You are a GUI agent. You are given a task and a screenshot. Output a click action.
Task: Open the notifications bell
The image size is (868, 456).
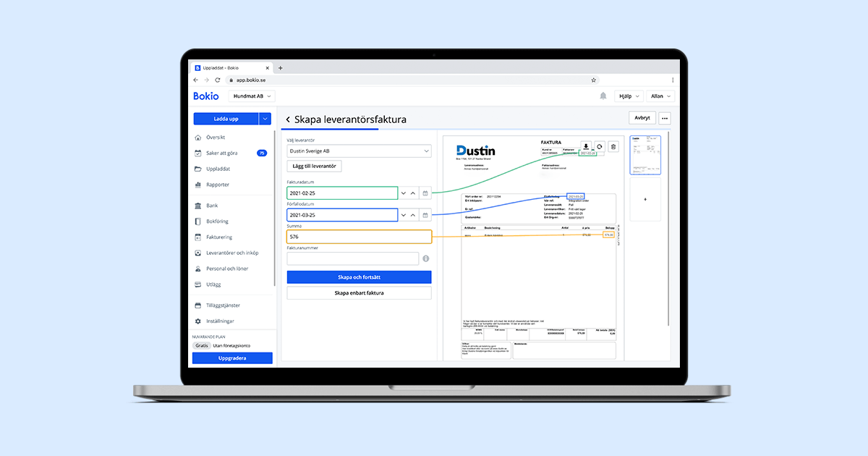click(603, 96)
